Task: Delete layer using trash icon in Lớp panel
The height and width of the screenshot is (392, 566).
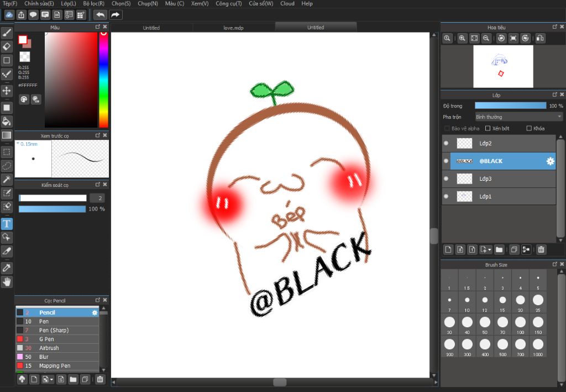Action: (541, 249)
